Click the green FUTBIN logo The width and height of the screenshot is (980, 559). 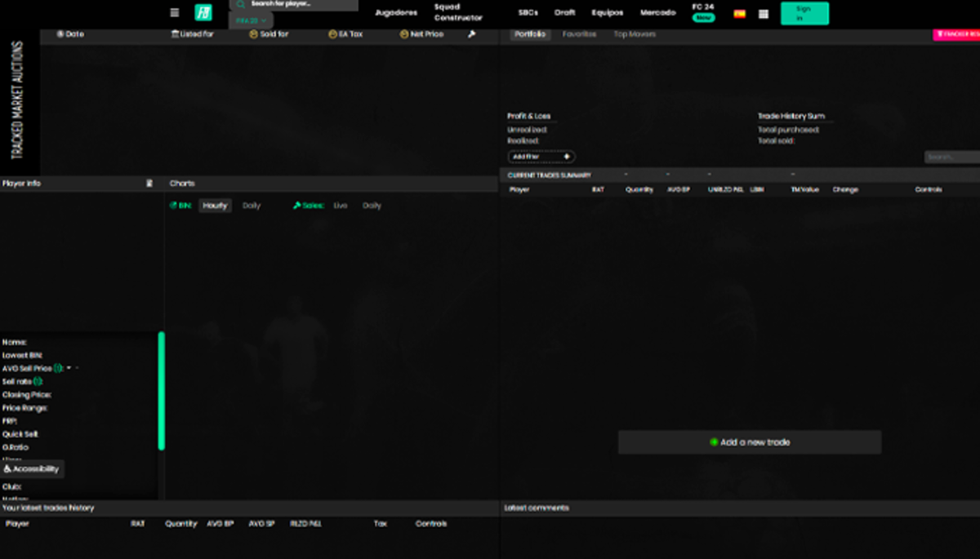pyautogui.click(x=203, y=13)
